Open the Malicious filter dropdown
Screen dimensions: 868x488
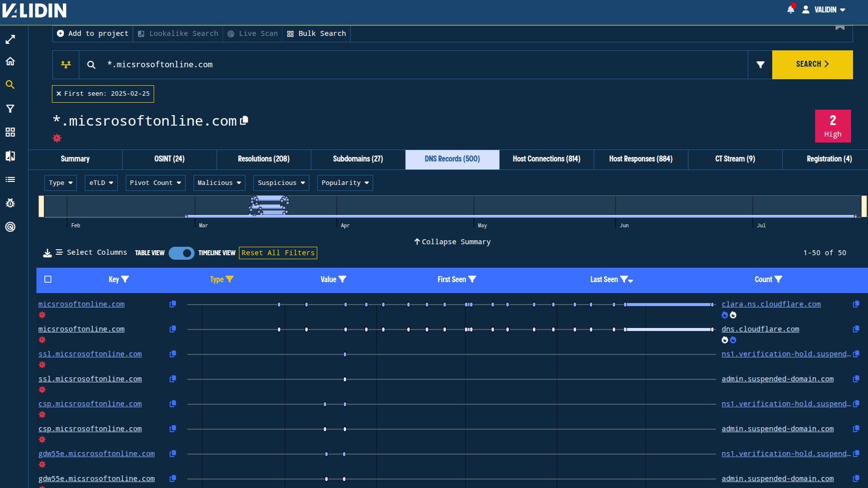219,183
